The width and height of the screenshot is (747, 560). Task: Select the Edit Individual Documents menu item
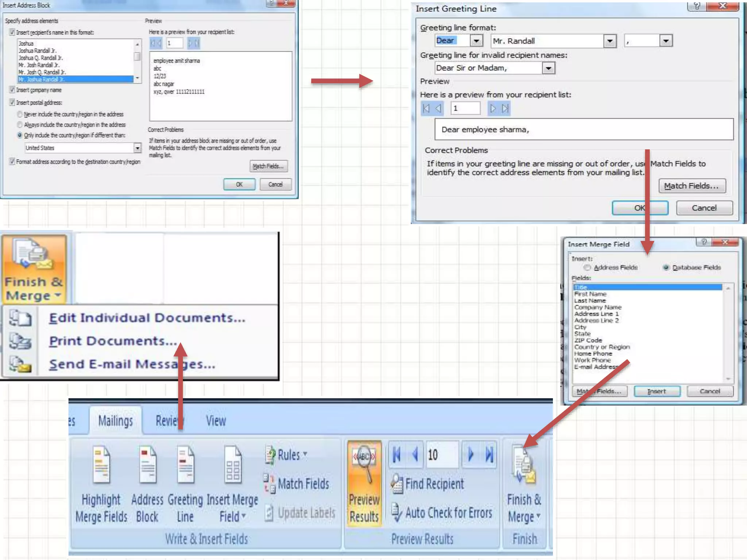(x=147, y=318)
